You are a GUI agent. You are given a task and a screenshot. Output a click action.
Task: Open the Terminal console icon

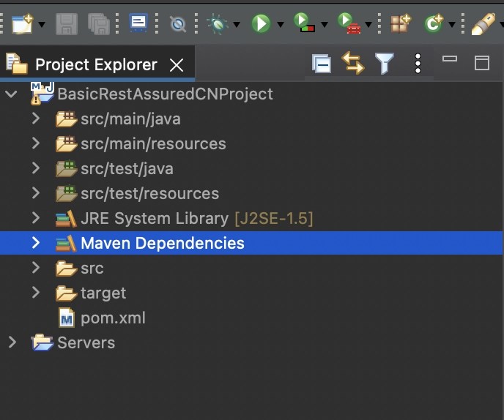[x=138, y=23]
